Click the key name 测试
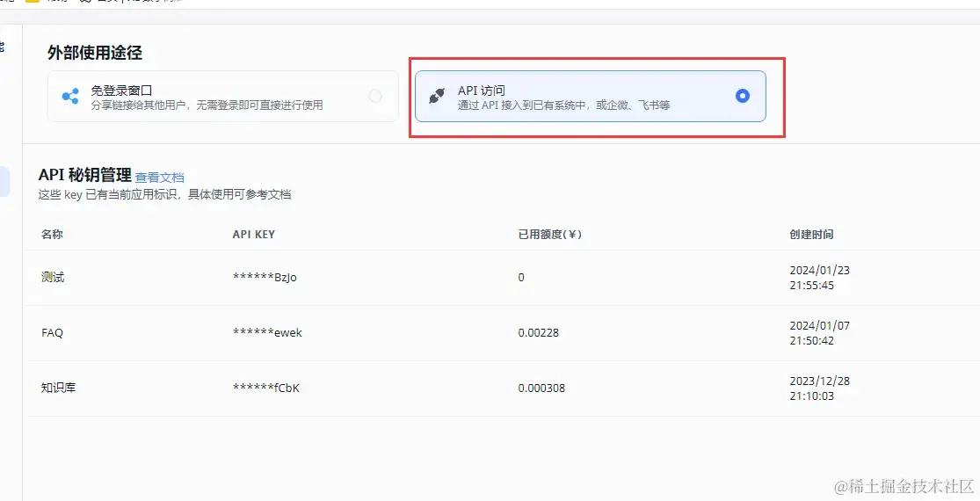980x501 pixels. click(53, 278)
